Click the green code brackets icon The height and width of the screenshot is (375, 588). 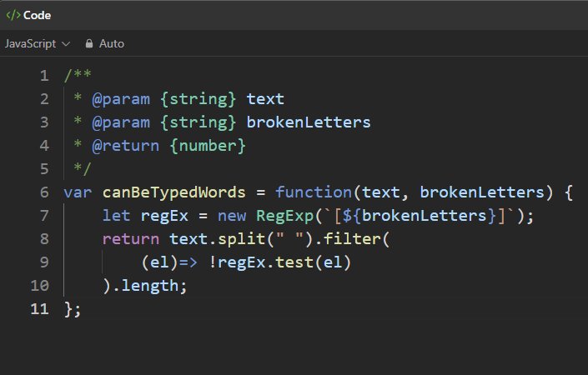click(13, 15)
